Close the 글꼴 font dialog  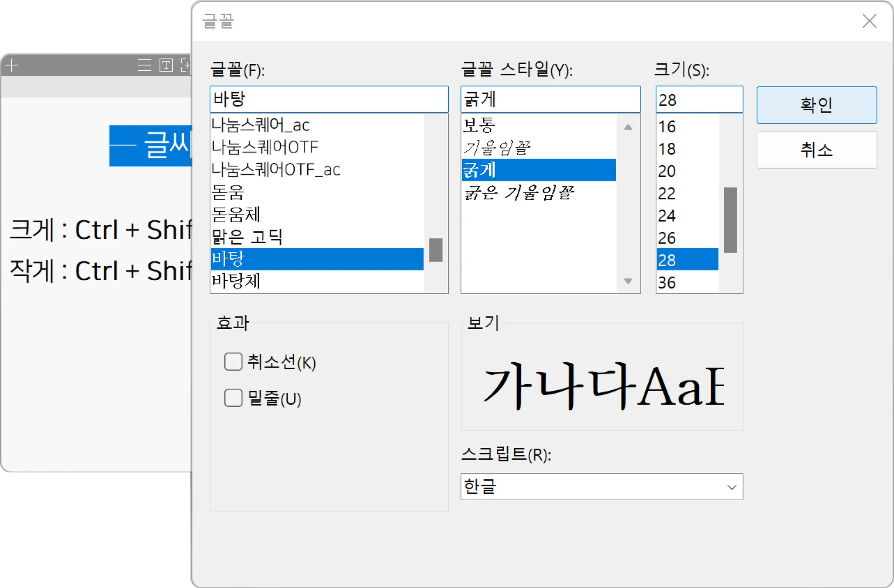pos(869,21)
